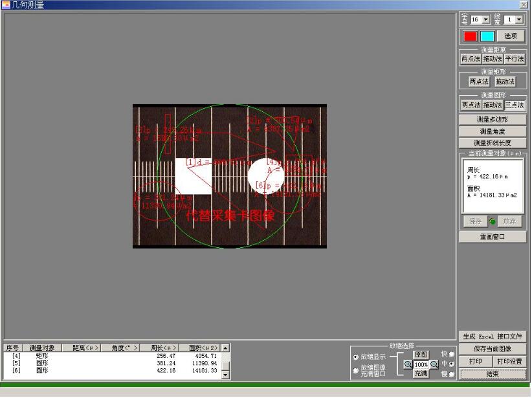Image resolution: width=532 pixels, height=398 pixels.
Task: Pick the cyan color swatch
Action: pyautogui.click(x=487, y=36)
